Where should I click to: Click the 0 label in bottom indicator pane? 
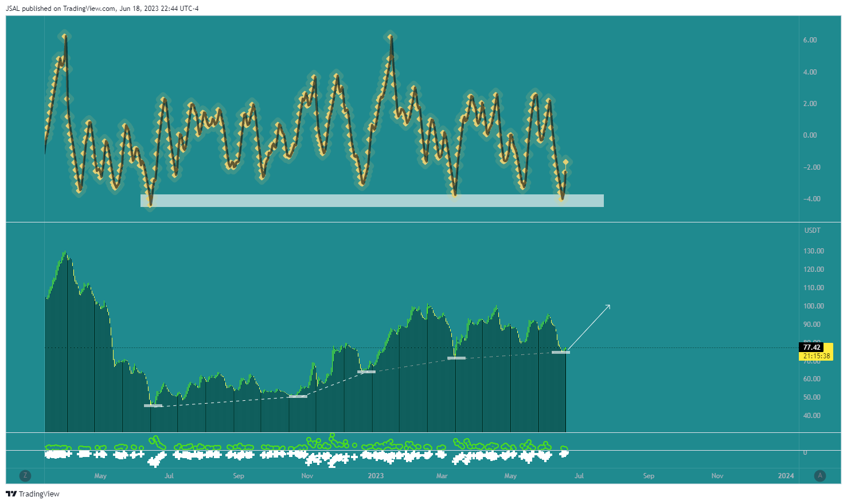tap(805, 452)
